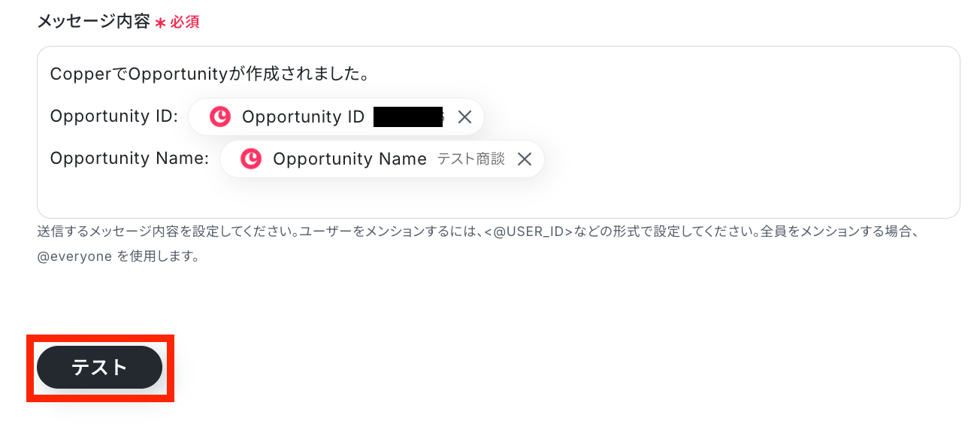
Task: Click the Copper icon in Opportunity Name chip
Action: [251, 159]
